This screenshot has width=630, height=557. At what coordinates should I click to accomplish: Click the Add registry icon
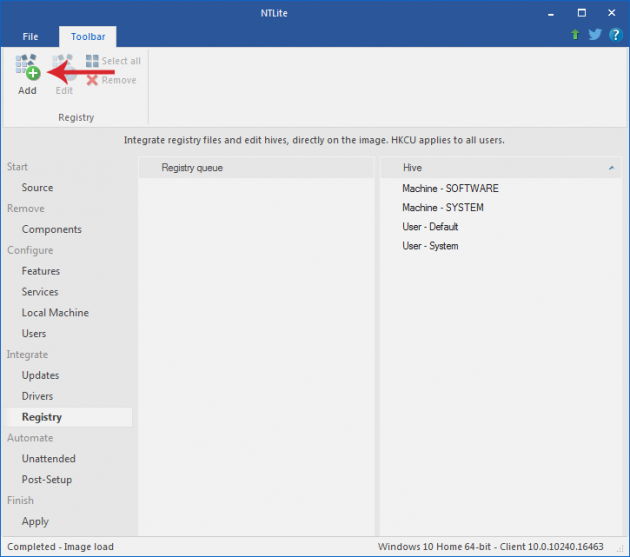tap(27, 67)
